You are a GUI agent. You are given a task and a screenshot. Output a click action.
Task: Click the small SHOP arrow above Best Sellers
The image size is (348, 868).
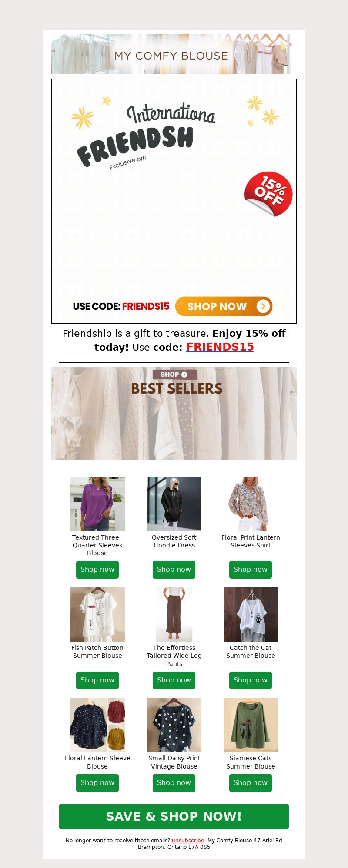pyautogui.click(x=175, y=374)
